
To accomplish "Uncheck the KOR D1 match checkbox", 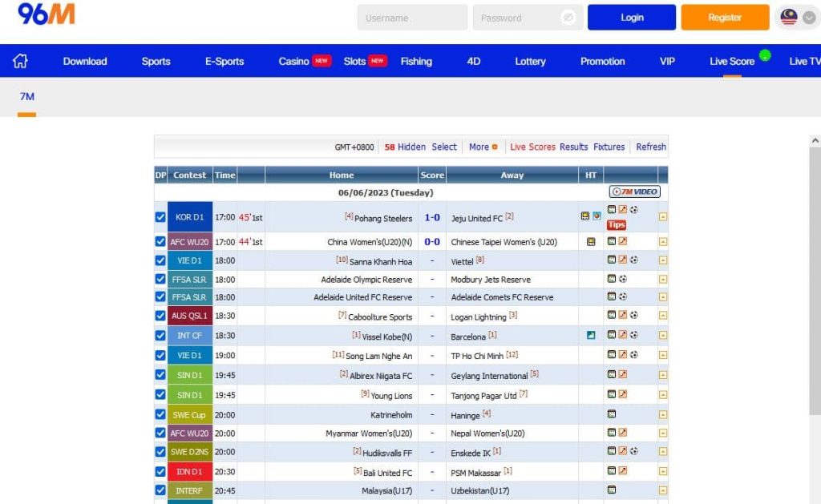I will pos(160,216).
